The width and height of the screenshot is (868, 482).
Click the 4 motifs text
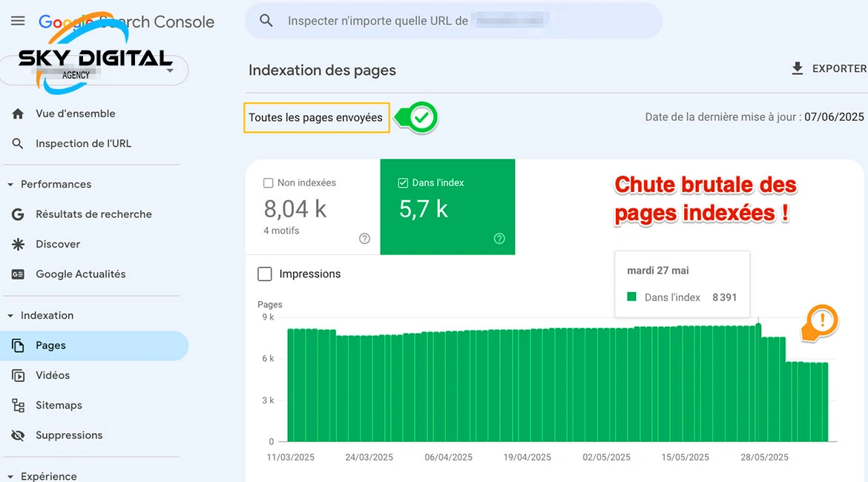(x=281, y=231)
